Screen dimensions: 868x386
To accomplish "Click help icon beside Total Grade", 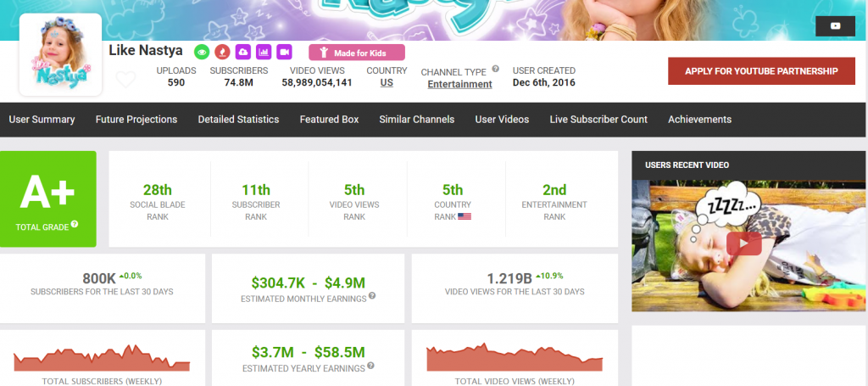I will tap(75, 224).
